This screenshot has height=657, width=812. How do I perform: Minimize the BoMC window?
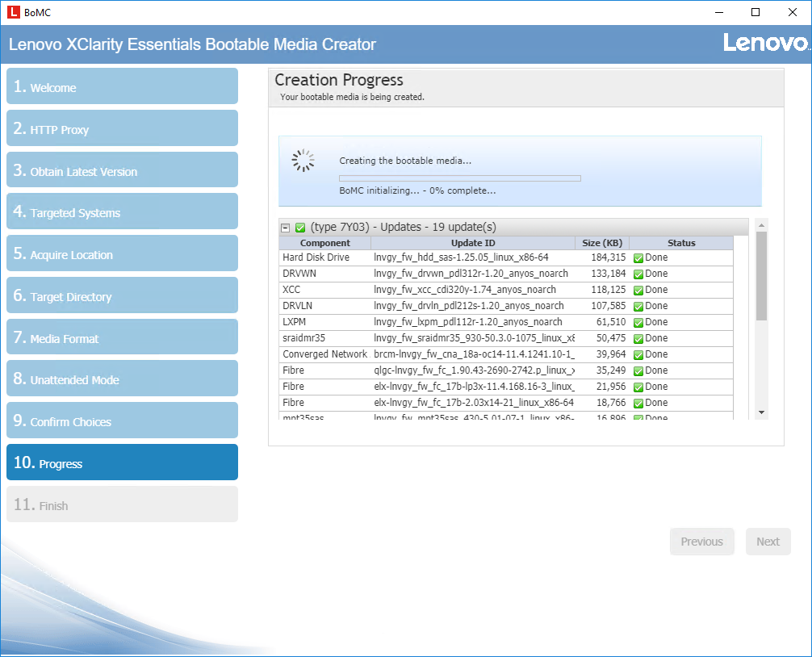[x=719, y=12]
